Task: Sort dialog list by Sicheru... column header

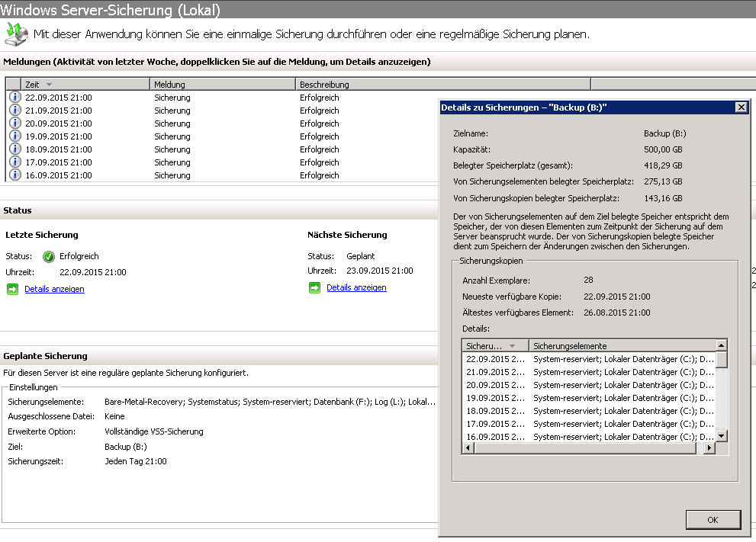Action: (x=495, y=346)
